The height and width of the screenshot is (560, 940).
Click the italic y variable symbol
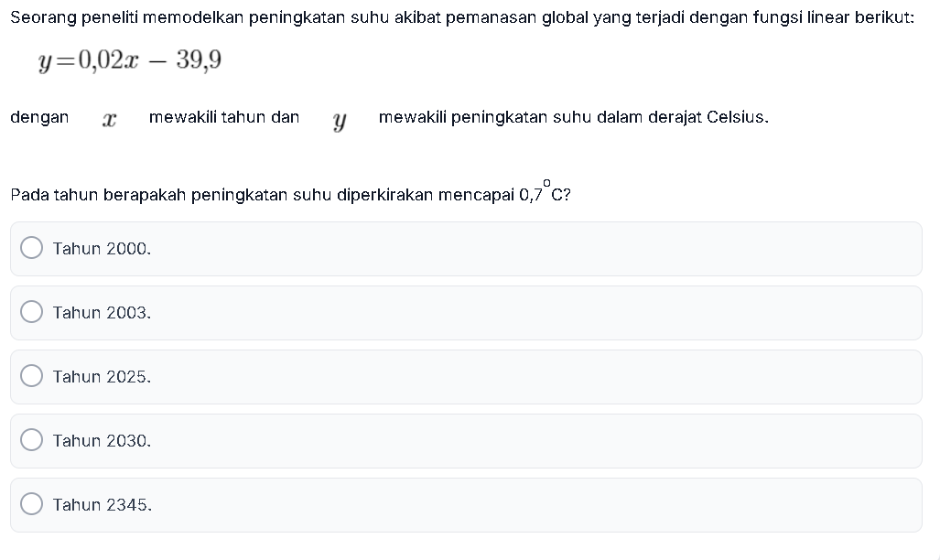click(340, 121)
